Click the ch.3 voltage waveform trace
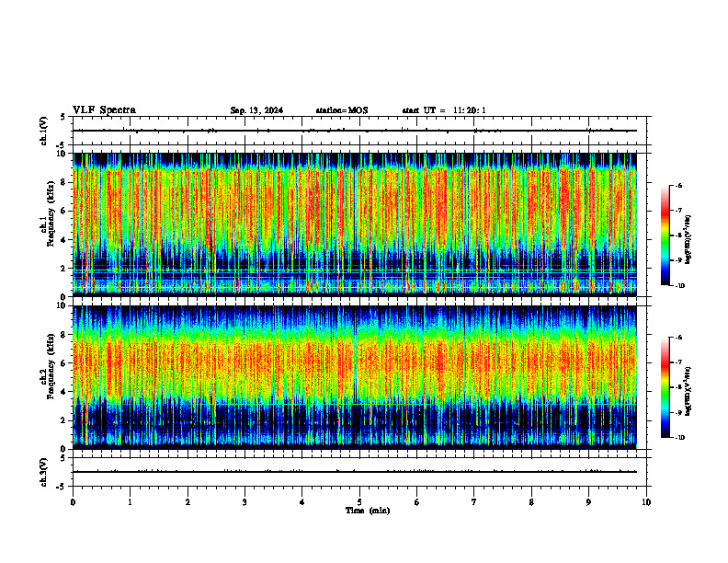The image size is (728, 563). tap(355, 472)
